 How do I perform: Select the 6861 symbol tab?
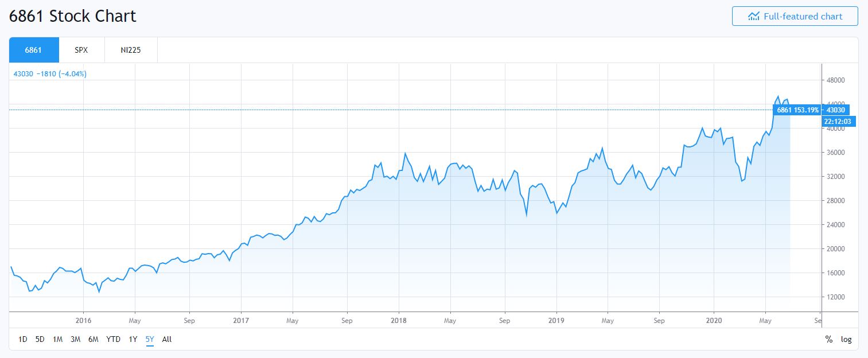pos(34,50)
